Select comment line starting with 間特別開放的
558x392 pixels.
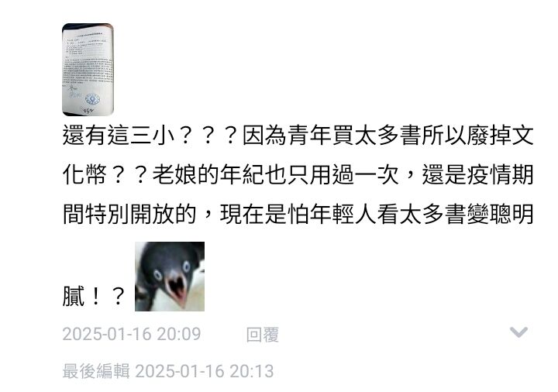298,214
